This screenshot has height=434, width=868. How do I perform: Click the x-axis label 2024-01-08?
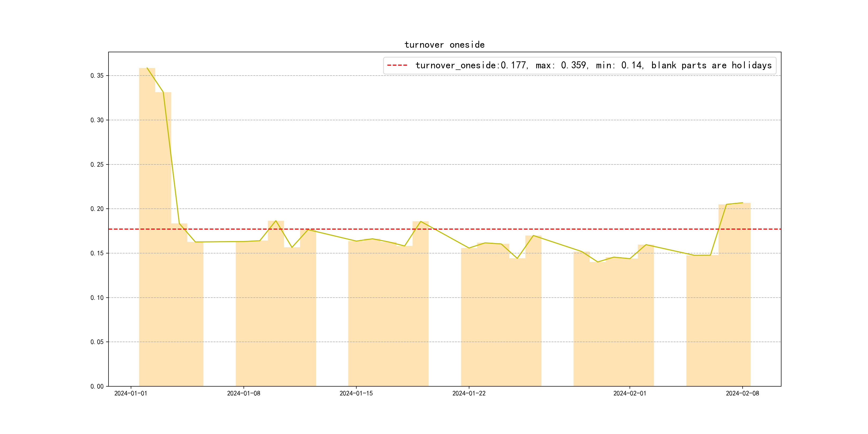pyautogui.click(x=243, y=394)
